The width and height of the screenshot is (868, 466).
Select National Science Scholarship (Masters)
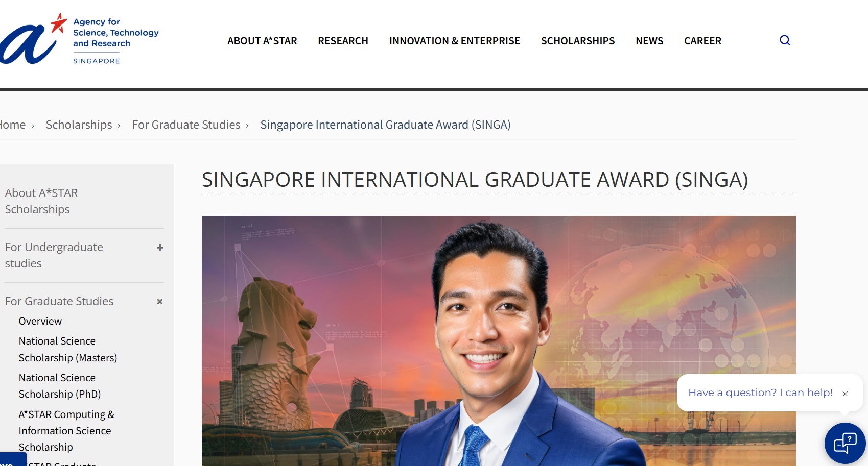(x=68, y=349)
